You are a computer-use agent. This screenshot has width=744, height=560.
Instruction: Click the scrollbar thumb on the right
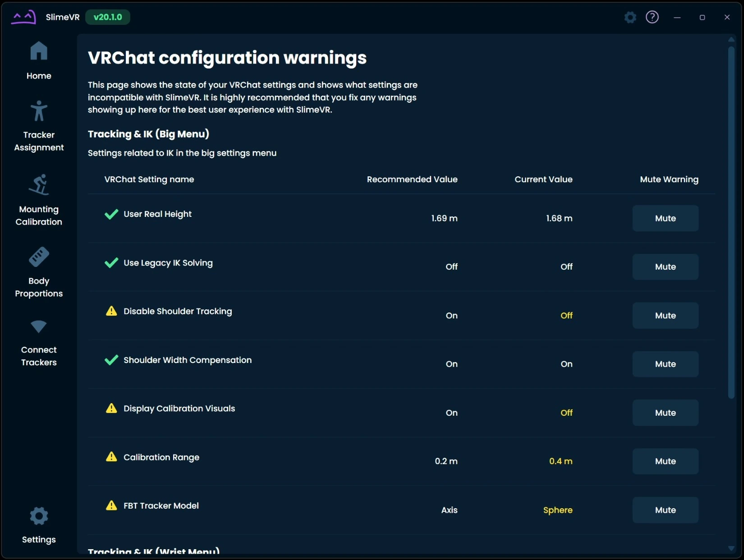click(x=731, y=223)
